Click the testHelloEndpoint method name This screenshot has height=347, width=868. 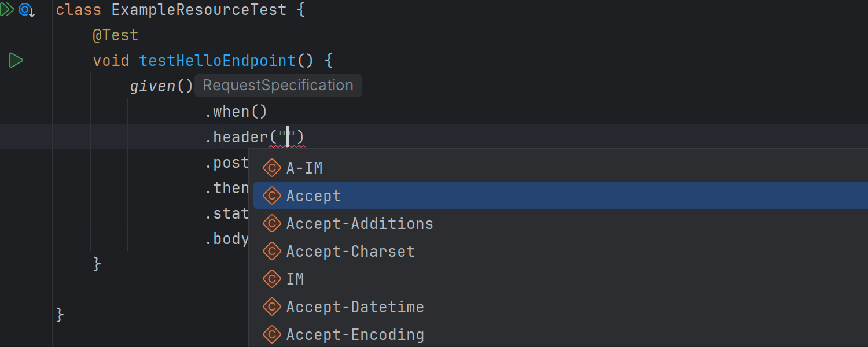coord(218,60)
